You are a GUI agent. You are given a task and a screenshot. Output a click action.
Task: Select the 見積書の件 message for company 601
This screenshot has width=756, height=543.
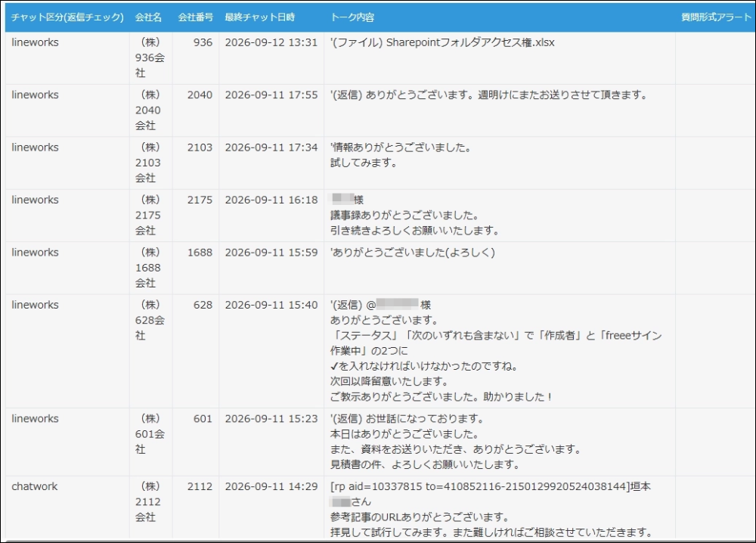[x=500, y=442]
